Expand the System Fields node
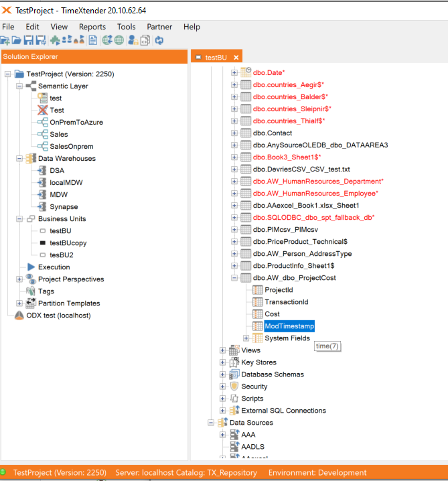This screenshot has width=448, height=481. click(246, 338)
